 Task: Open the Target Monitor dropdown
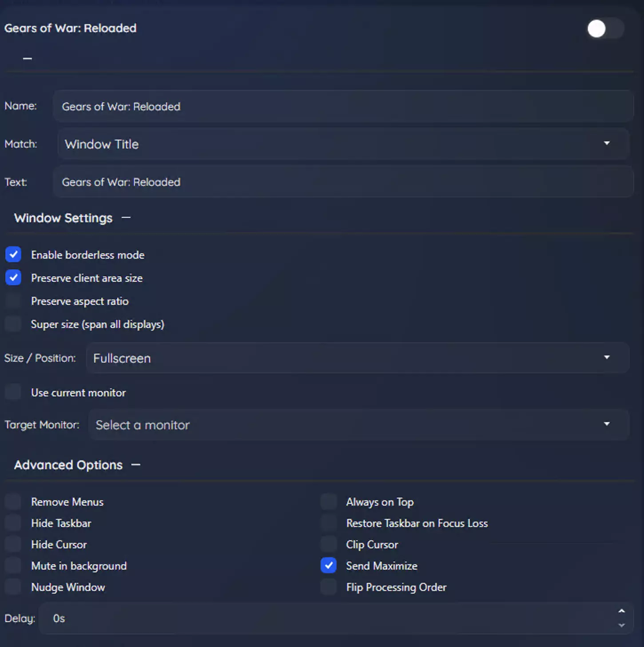359,425
